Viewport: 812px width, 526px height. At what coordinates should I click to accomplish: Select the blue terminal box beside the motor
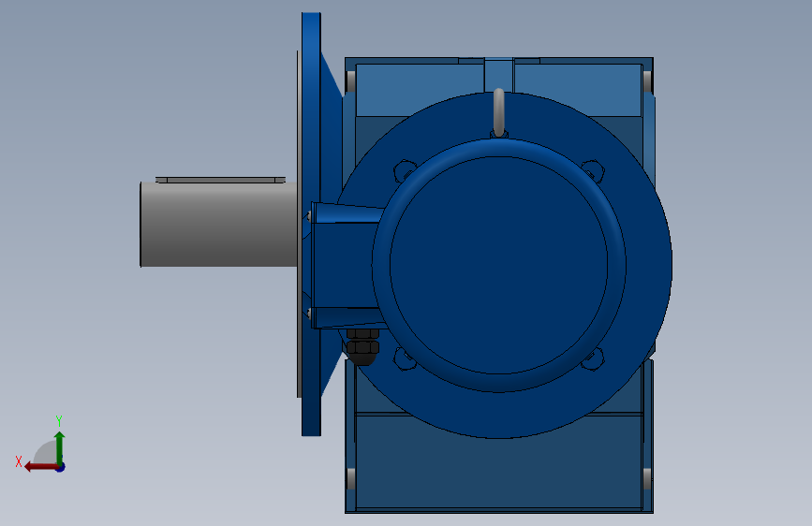tap(345, 265)
